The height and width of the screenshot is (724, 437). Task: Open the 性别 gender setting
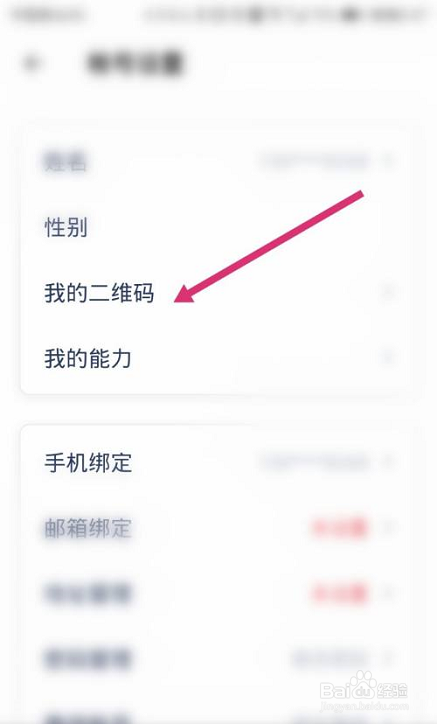(218, 227)
